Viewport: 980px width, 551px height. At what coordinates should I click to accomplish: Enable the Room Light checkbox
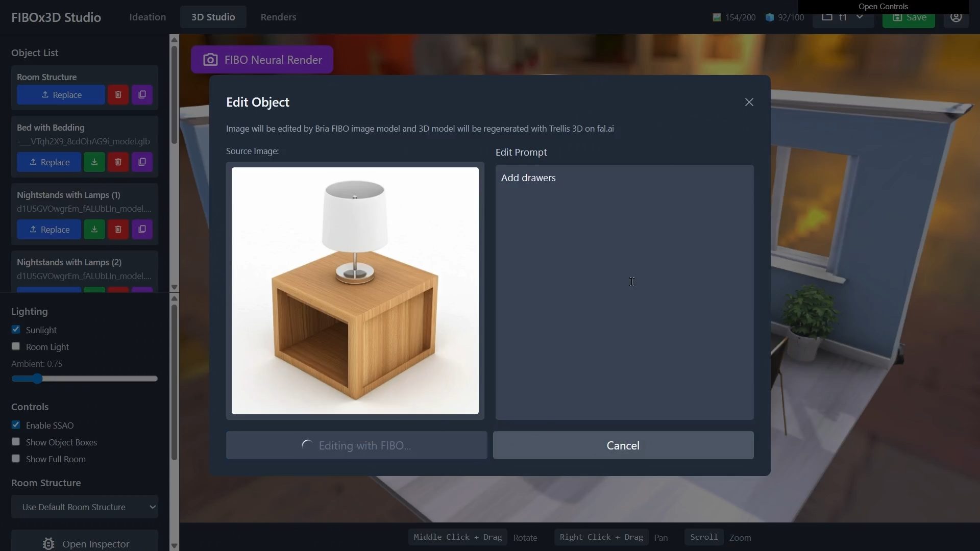(16, 346)
